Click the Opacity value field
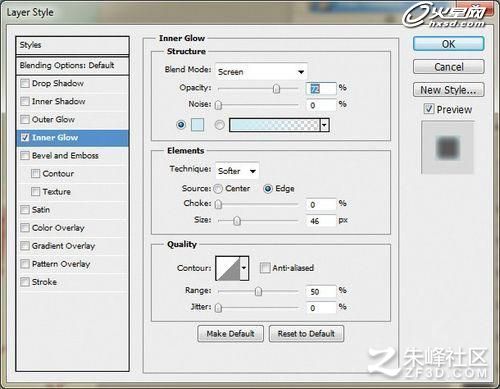 pyautogui.click(x=321, y=89)
